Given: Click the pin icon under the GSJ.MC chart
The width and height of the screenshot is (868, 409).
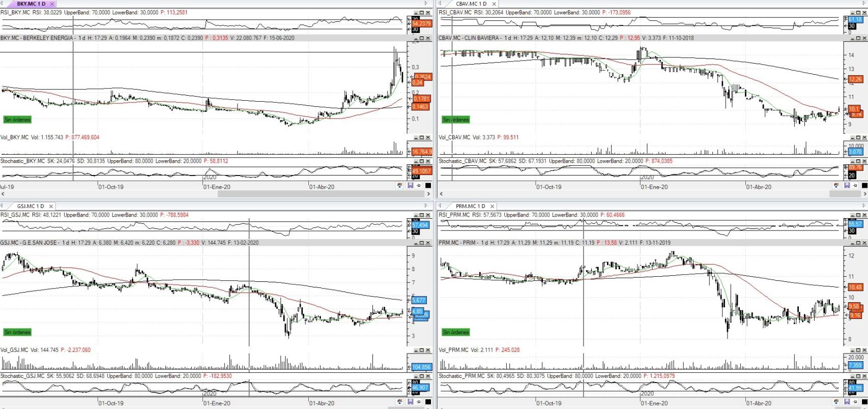Looking at the screenshot, I should tap(419, 402).
